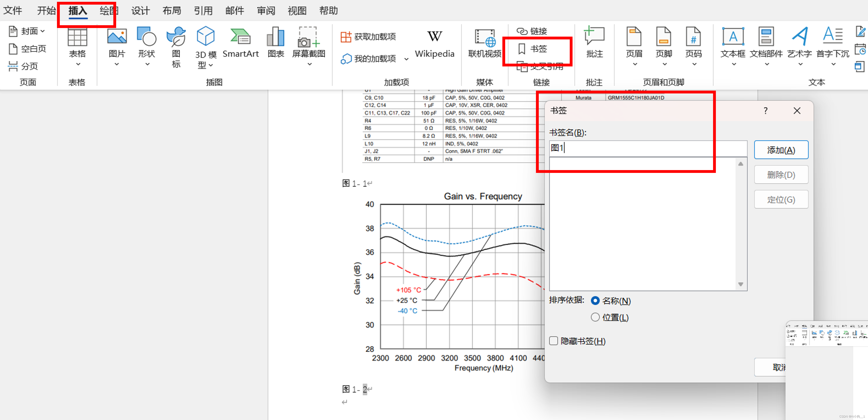Select sort by Location (位置) radio button
Screen dimensions: 868x420
[595, 317]
